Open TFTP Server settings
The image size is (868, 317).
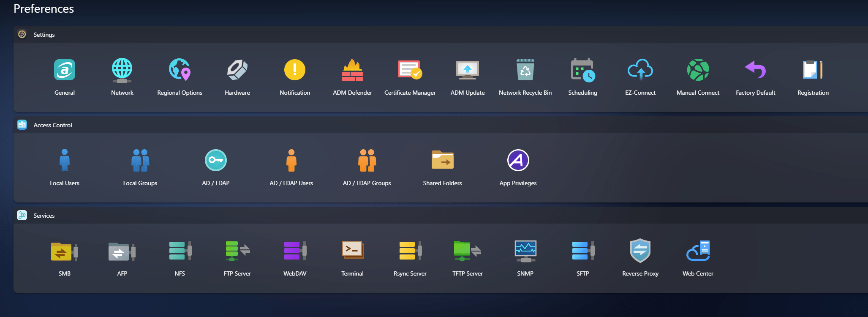pyautogui.click(x=468, y=251)
